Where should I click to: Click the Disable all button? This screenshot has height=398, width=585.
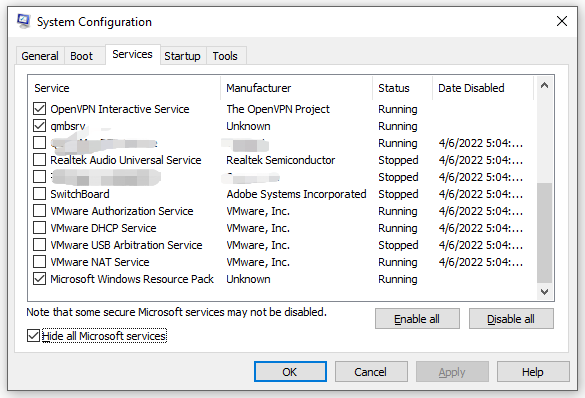[x=511, y=319]
